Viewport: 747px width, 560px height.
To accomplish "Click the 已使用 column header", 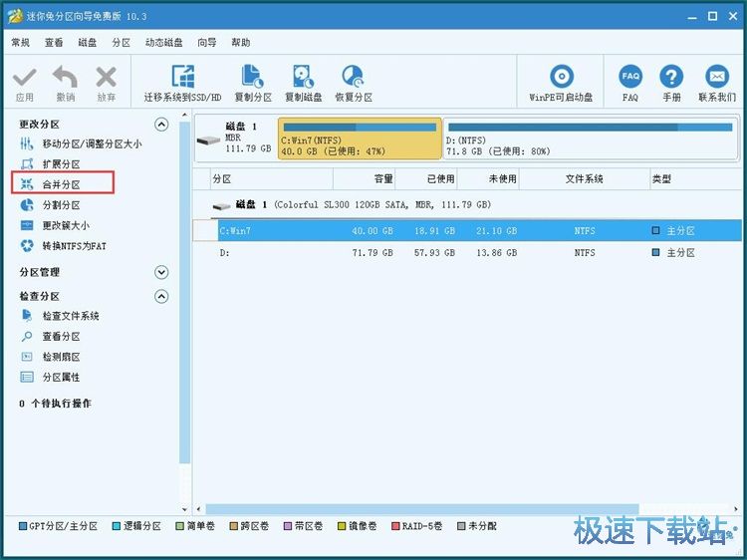I will [426, 178].
